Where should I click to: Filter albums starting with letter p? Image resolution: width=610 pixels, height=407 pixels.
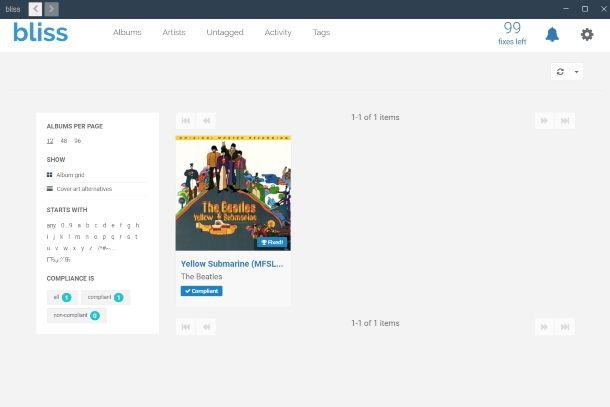(104, 237)
